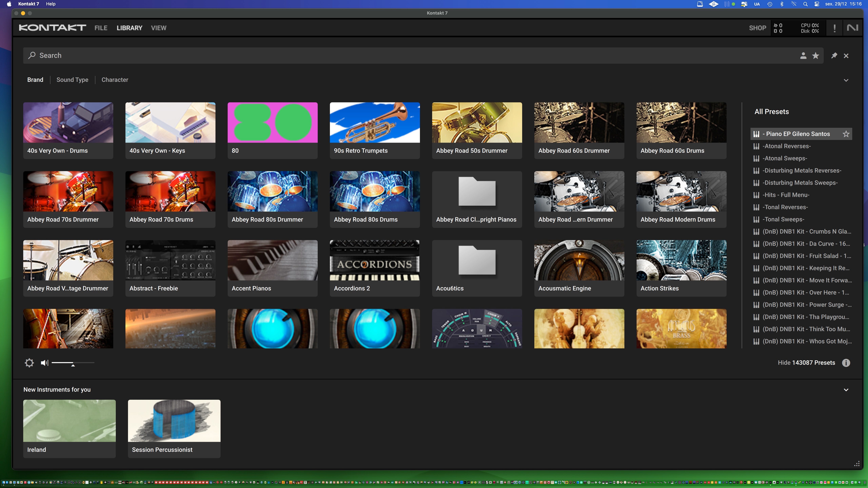The image size is (868, 488).
Task: Open the Help menu in macOS menu bar
Action: pyautogui.click(x=51, y=4)
